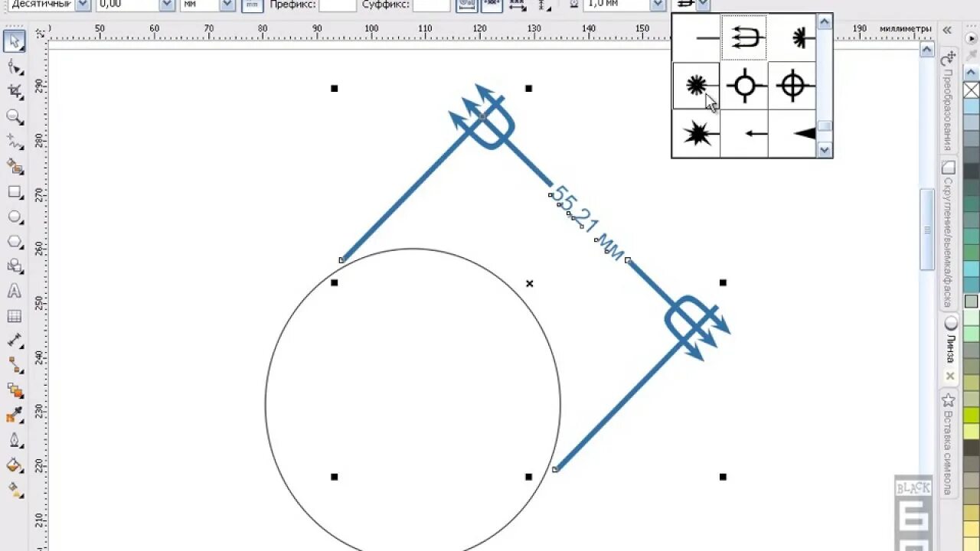
Task: Click the Суффикс input field
Action: click(431, 5)
